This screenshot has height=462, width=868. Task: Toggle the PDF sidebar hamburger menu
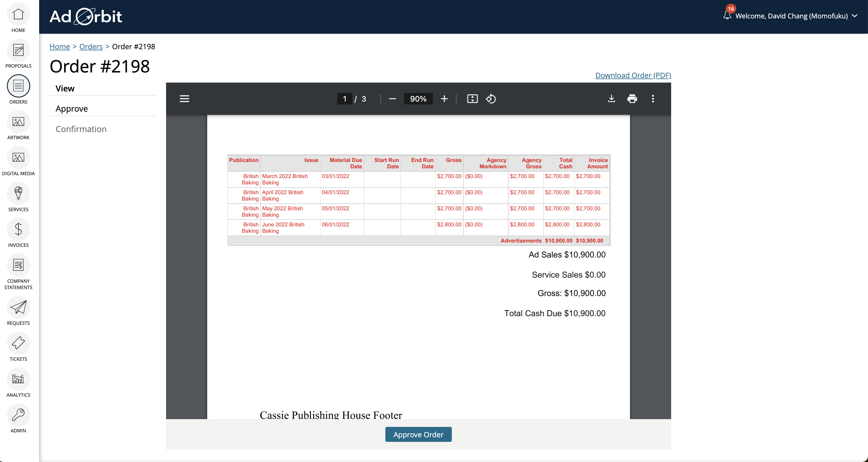184,99
